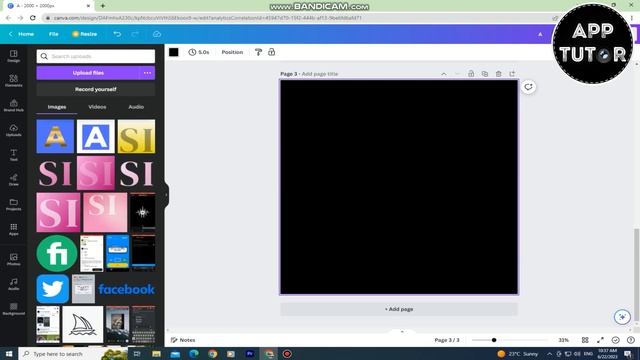The height and width of the screenshot is (360, 640).
Task: Open the help question mark icon
Action: 631,340
